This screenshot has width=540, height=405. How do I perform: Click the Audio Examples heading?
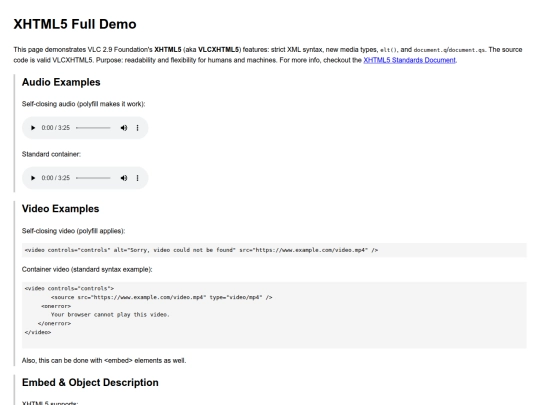pyautogui.click(x=61, y=82)
